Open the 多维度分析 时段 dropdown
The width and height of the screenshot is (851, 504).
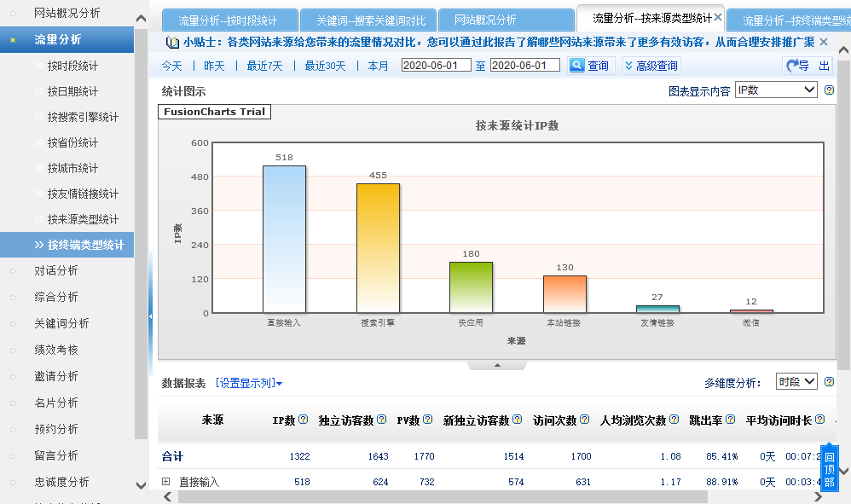796,382
